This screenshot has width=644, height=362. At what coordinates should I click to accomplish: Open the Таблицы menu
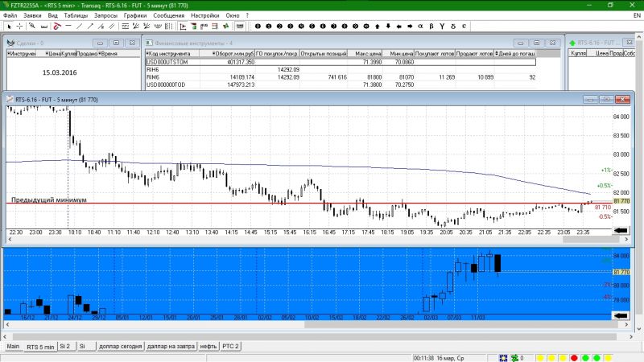(x=76, y=15)
